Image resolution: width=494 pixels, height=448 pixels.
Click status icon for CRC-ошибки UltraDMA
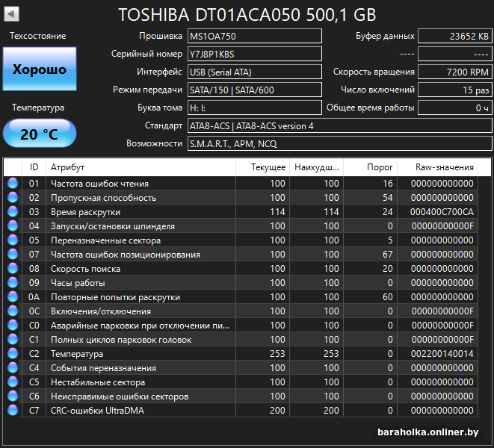pyautogui.click(x=13, y=411)
